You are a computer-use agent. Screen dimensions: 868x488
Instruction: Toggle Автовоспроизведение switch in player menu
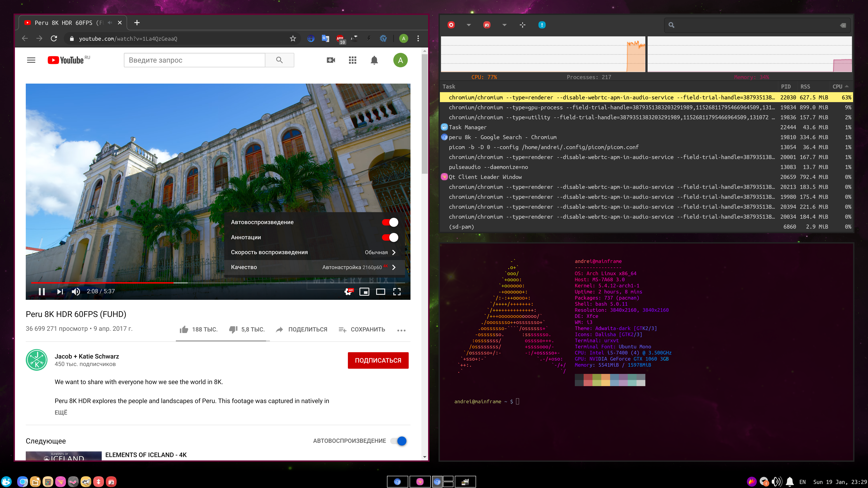click(x=390, y=222)
